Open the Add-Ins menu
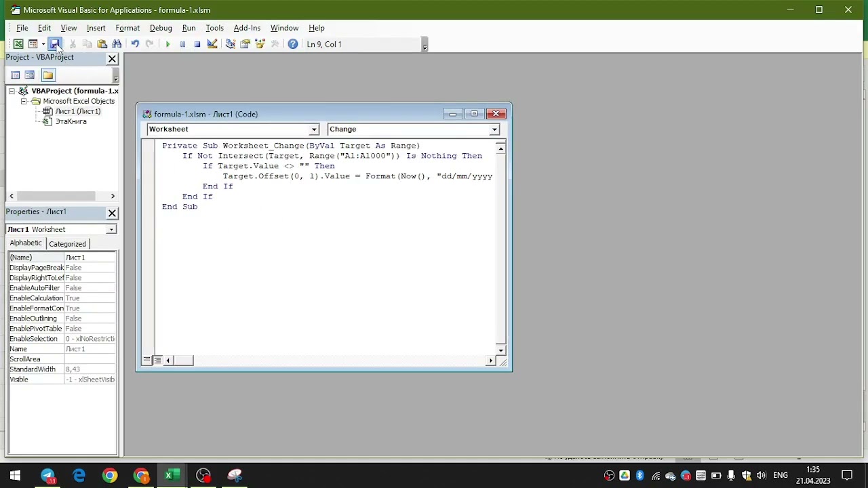Image resolution: width=868 pixels, height=488 pixels. (x=247, y=28)
